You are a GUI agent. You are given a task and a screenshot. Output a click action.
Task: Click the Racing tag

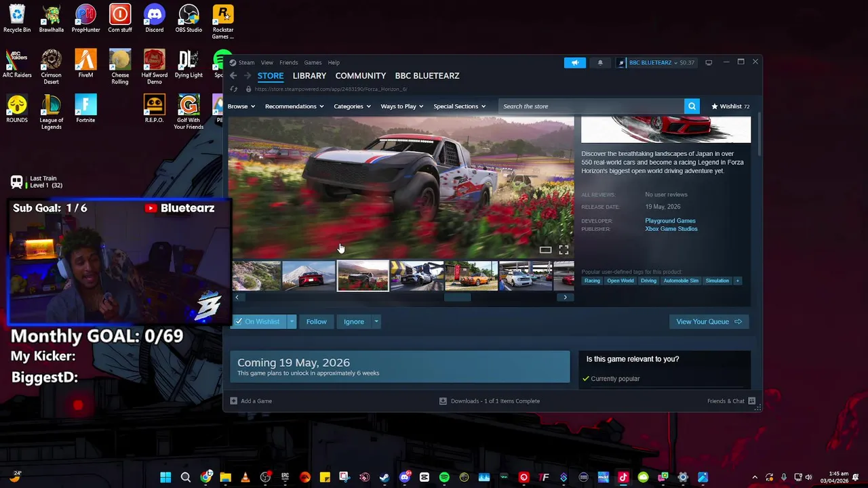click(x=592, y=281)
